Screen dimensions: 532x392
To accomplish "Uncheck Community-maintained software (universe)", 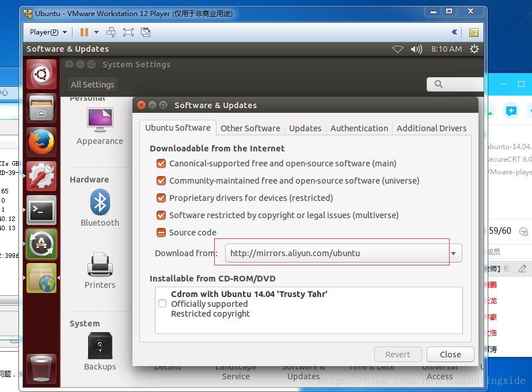I will [x=161, y=181].
